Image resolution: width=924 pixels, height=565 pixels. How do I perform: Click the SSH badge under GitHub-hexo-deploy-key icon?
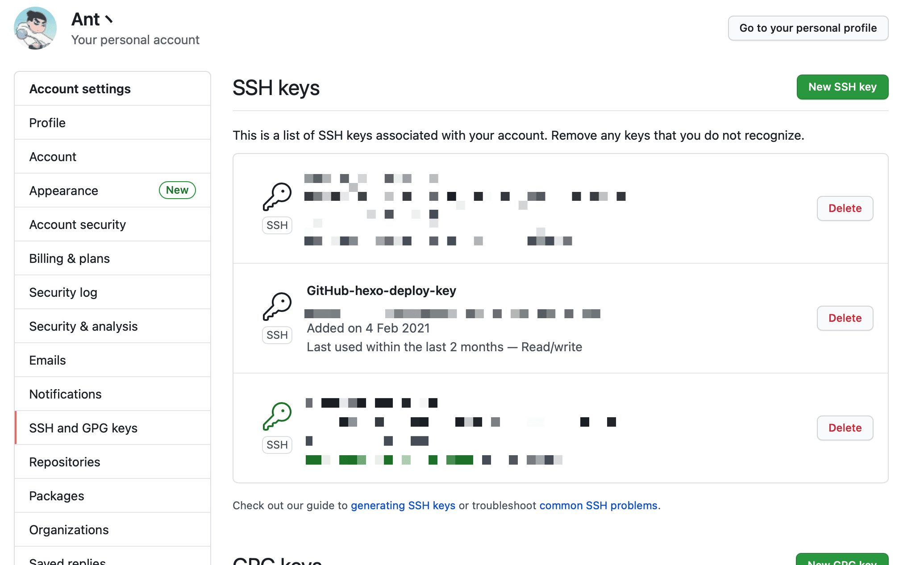(x=277, y=335)
